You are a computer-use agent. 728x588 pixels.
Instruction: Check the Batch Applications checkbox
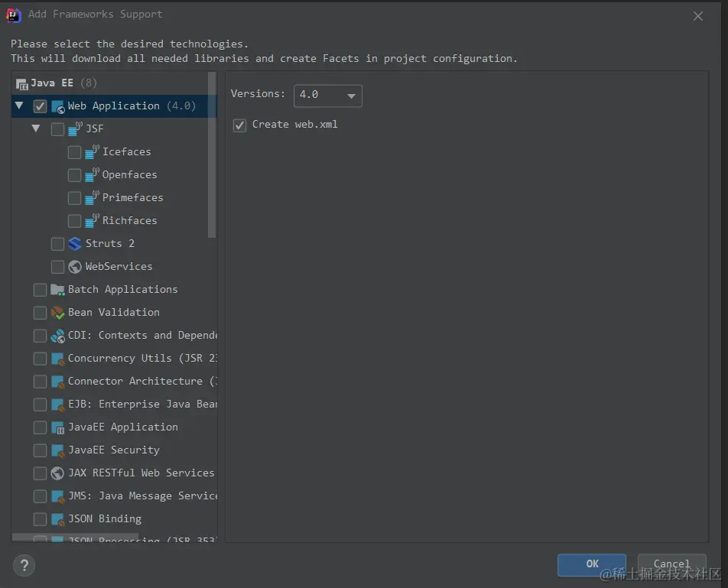click(40, 290)
